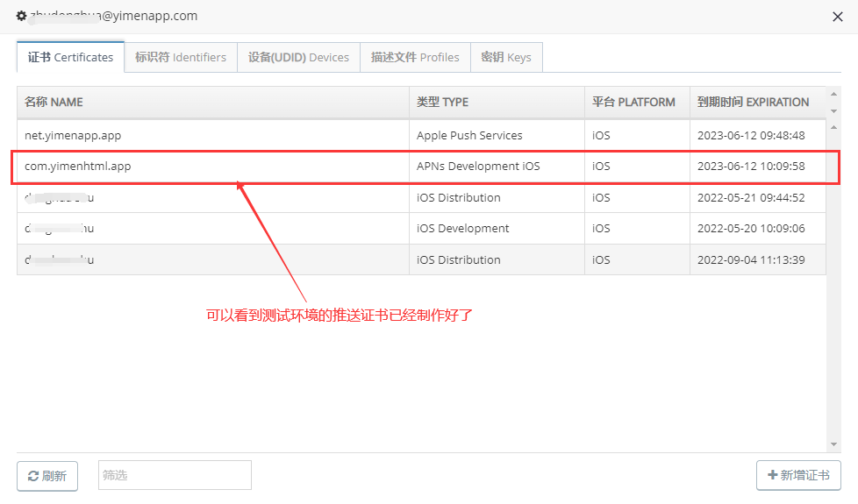Switch to the 证书 Certificates tab
858x504 pixels.
click(70, 57)
